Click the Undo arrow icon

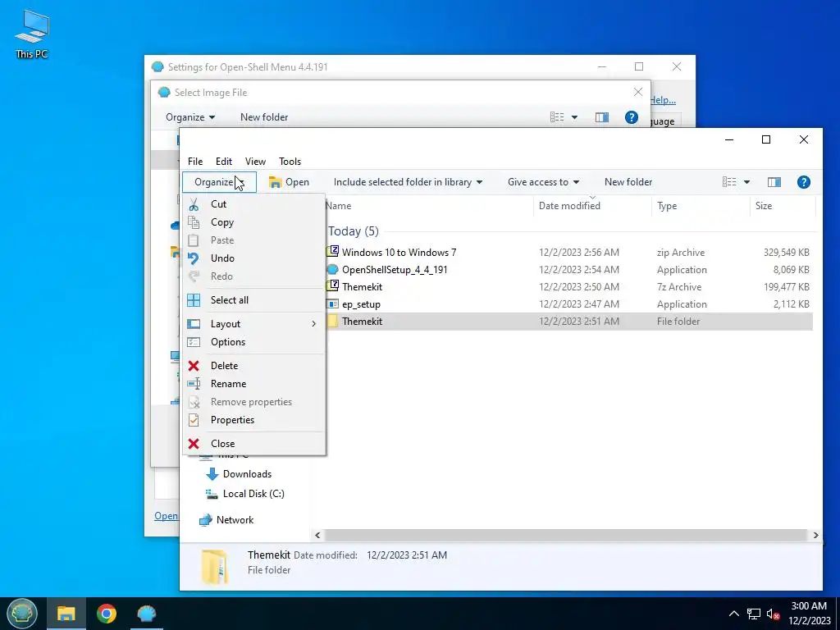[194, 258]
